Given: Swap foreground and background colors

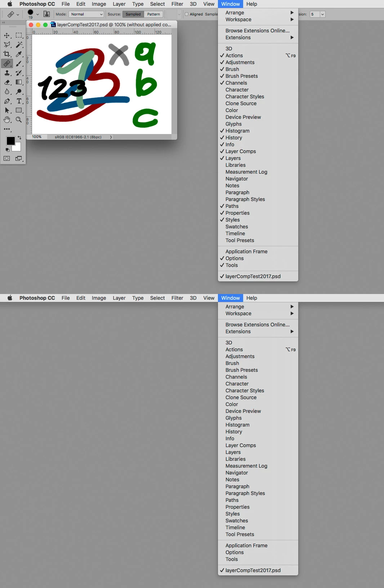Looking at the screenshot, I should pos(19,138).
